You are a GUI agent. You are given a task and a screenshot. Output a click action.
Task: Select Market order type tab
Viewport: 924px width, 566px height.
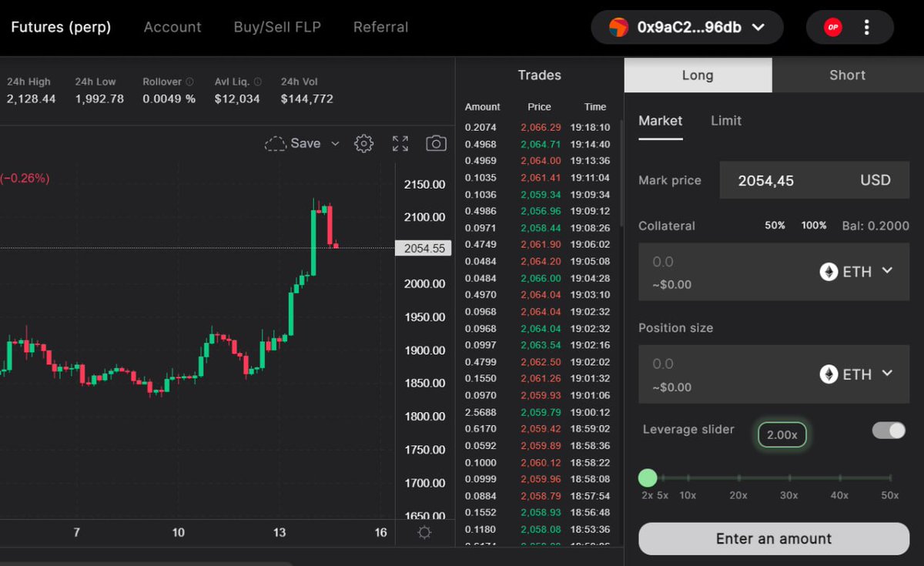point(661,121)
